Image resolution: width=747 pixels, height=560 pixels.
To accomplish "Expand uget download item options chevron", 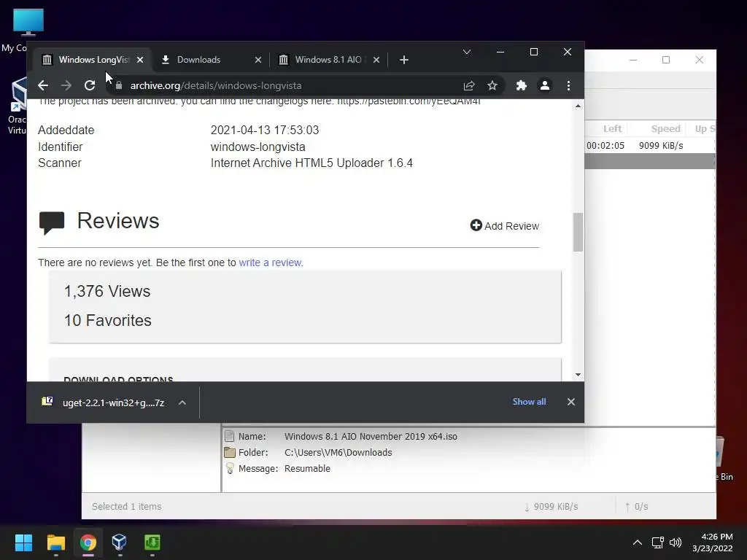I will pos(182,402).
